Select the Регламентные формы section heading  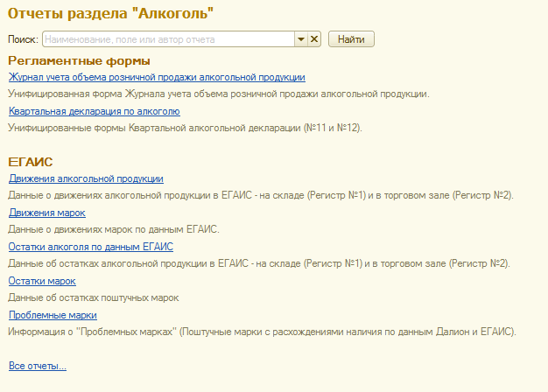point(79,60)
